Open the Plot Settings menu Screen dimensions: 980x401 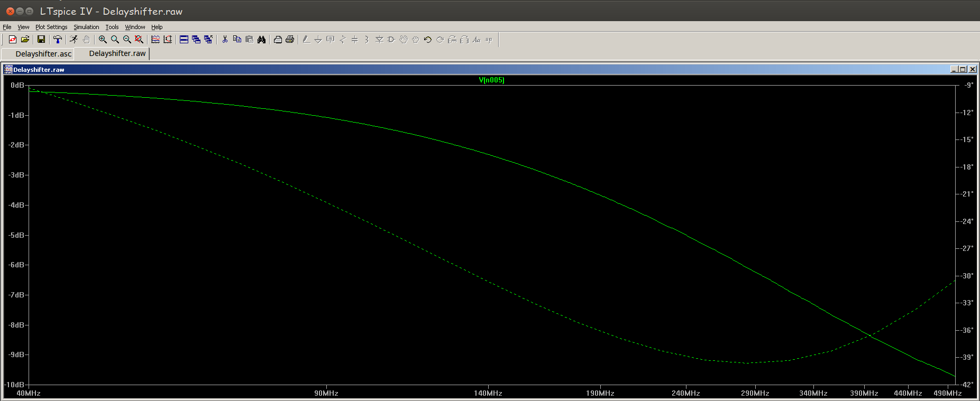(51, 27)
